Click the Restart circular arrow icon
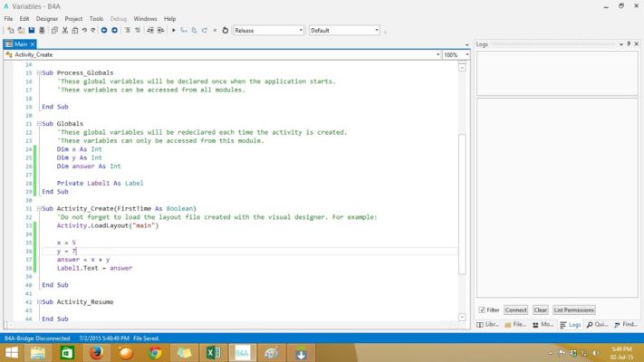Screen dimensions: 644x362 pyautogui.click(x=225, y=31)
